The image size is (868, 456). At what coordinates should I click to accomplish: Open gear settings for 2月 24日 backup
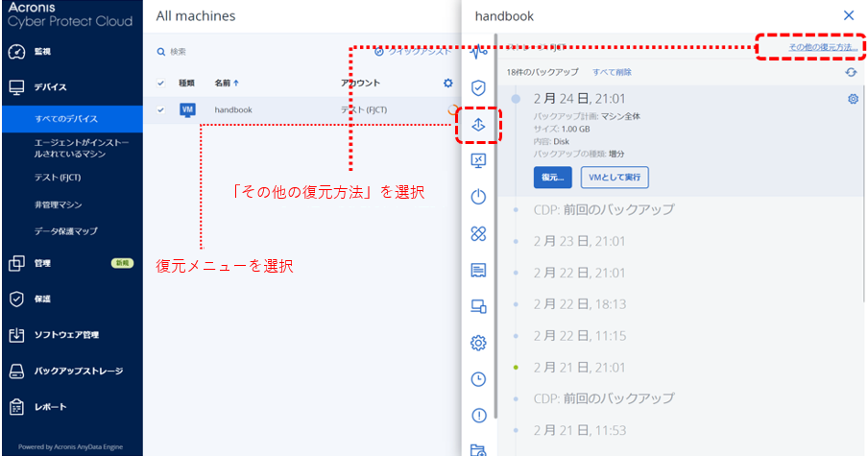click(x=853, y=99)
